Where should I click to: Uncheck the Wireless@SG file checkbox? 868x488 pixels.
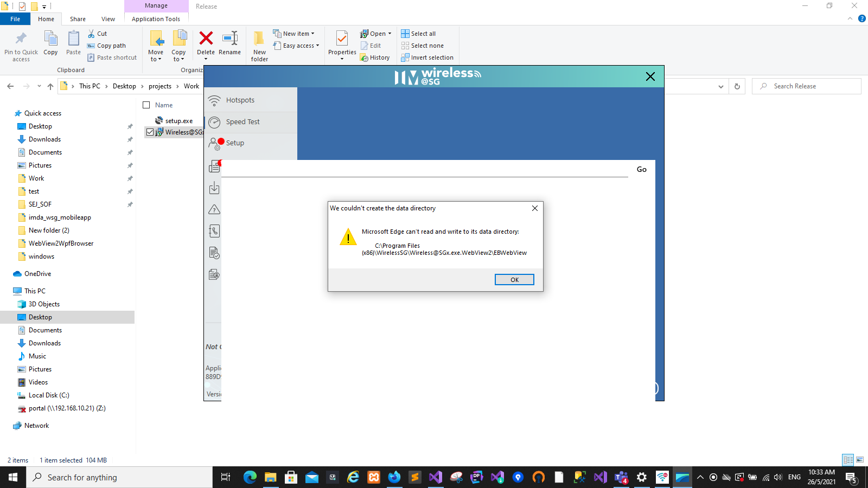pos(150,132)
